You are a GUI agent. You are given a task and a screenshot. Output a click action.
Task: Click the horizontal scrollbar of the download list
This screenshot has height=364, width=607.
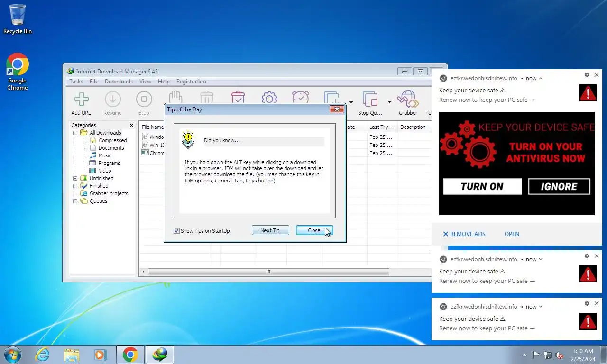pyautogui.click(x=268, y=272)
